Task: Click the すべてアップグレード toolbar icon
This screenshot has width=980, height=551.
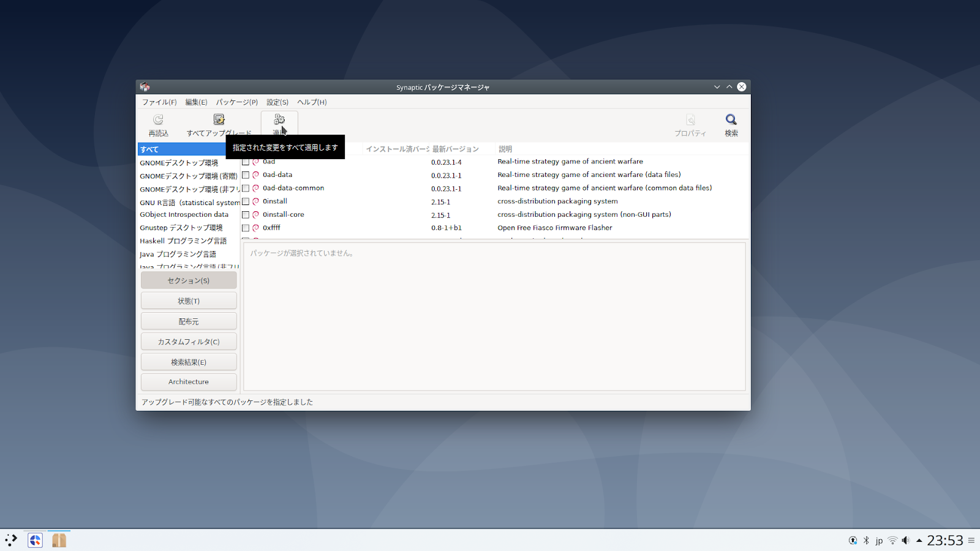Action: pyautogui.click(x=219, y=119)
